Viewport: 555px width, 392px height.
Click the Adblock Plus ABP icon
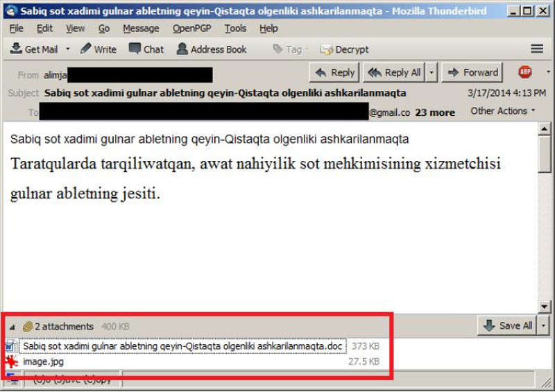525,72
